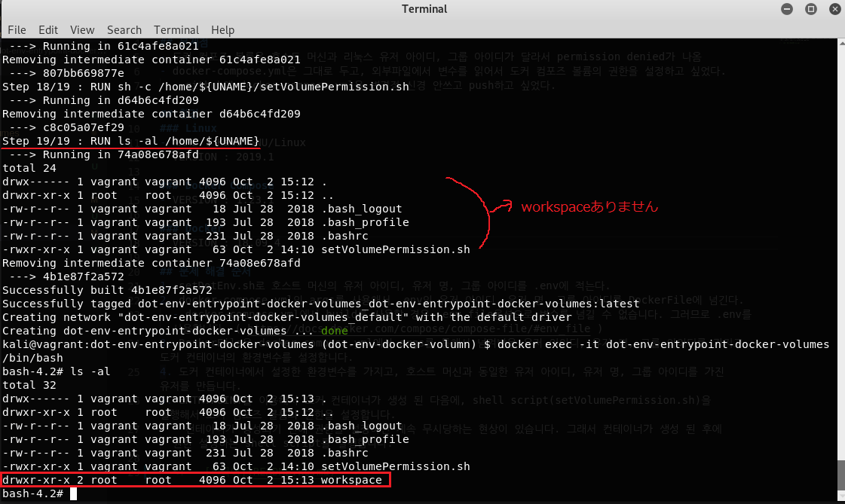Screen dimensions: 845x504
Task: Open the View menu
Action: [x=82, y=29]
